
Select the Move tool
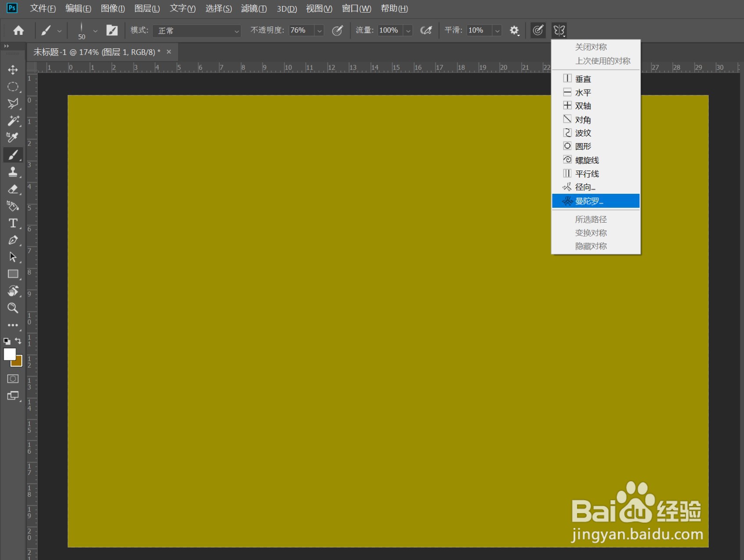pyautogui.click(x=13, y=70)
